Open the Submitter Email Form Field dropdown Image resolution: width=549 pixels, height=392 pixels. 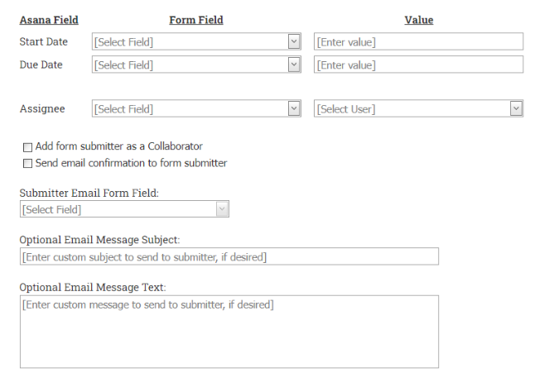[123, 209]
